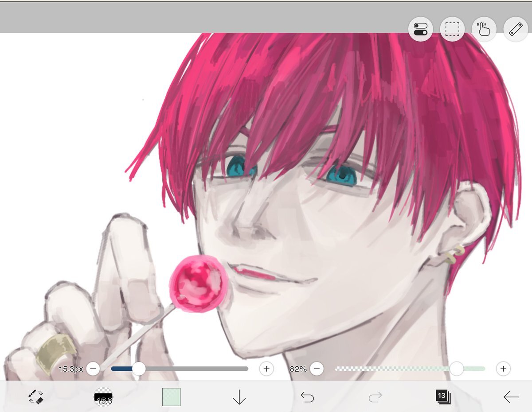Switch between brush and eraser
The width and height of the screenshot is (532, 412).
(35, 397)
